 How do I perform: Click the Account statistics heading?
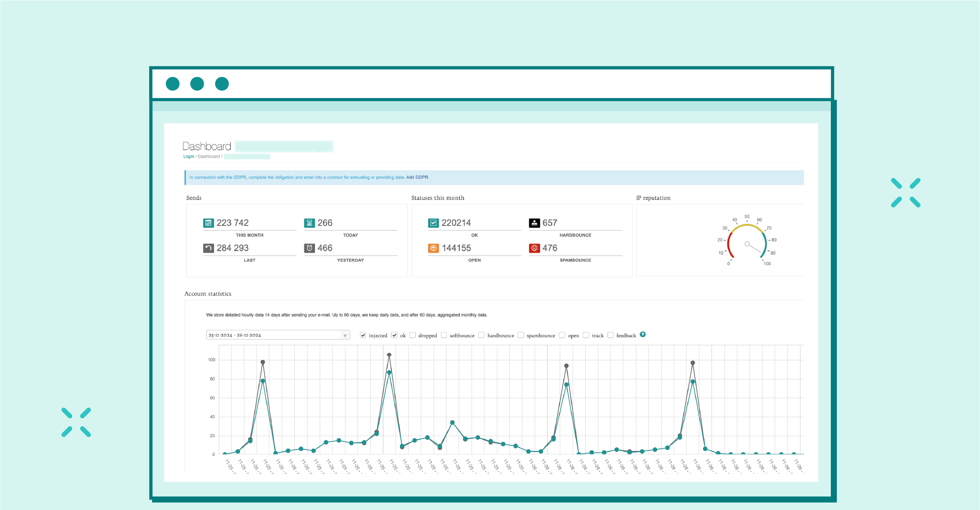[208, 294]
